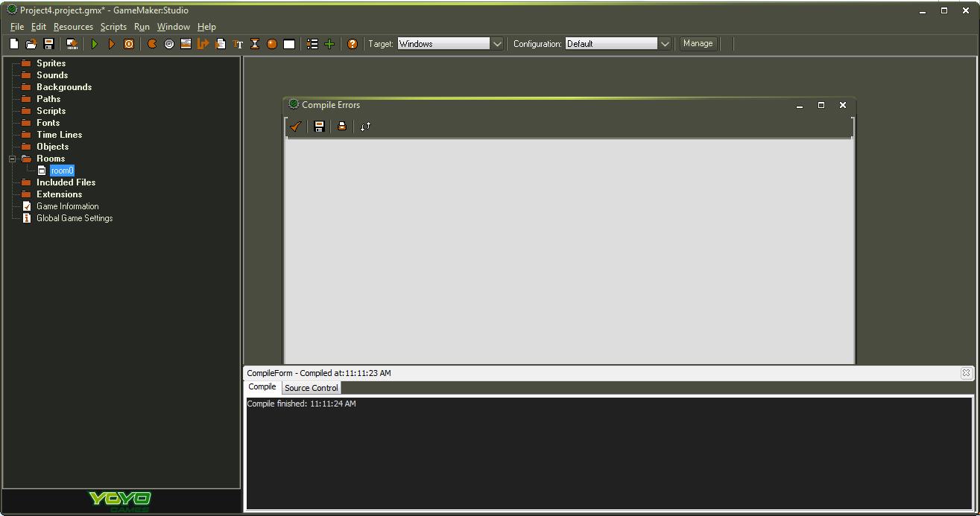980x516 pixels.
Task: Click Create a font icon
Action: [x=238, y=44]
